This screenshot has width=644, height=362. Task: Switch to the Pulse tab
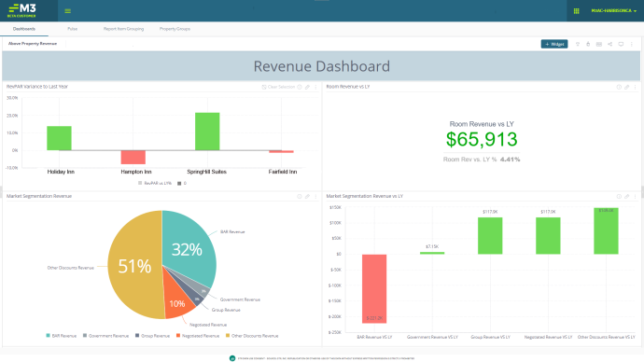pos(72,29)
